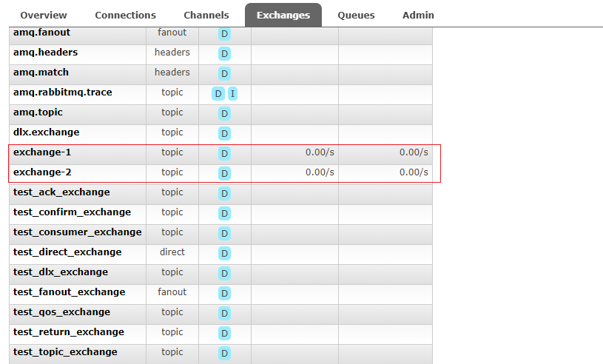Click the D badge for test_fanout_exchange
The image size is (603, 364).
[225, 294]
